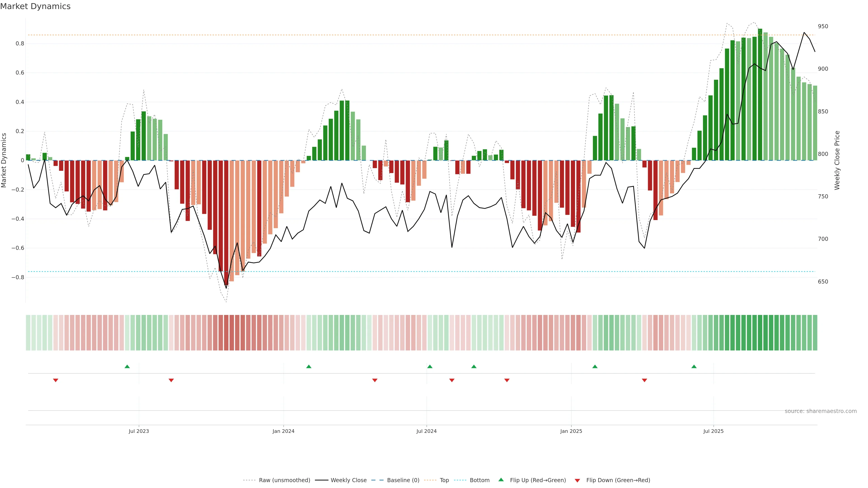
Task: Click the last green flip-up marker before Jul 2025
Action: [x=694, y=366]
